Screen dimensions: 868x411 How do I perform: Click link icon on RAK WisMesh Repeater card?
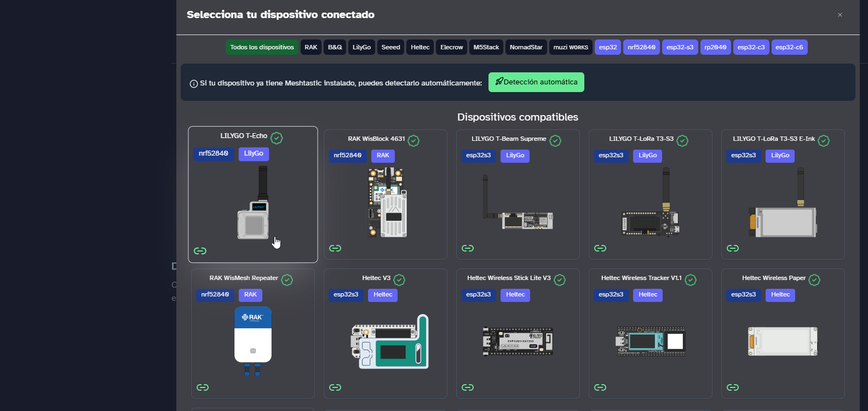203,387
